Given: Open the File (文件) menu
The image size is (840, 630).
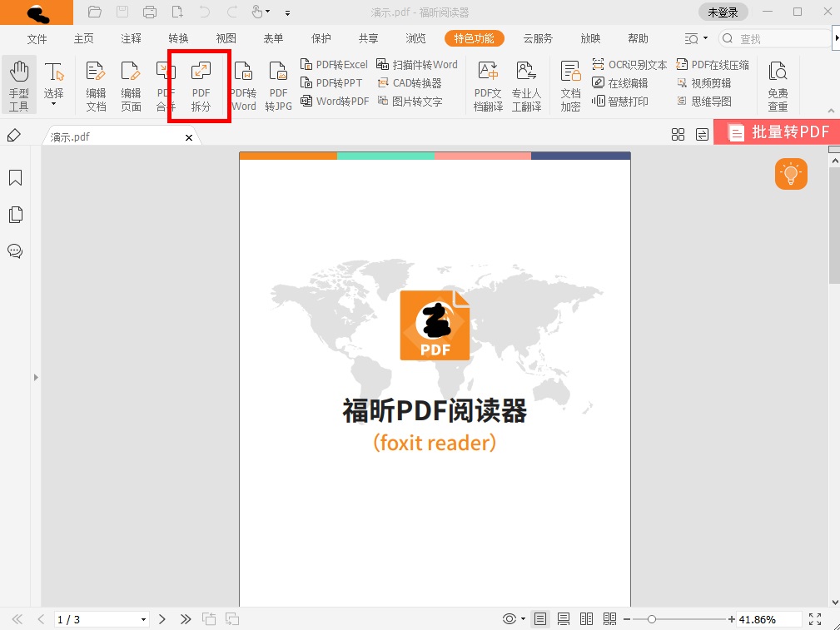Looking at the screenshot, I should coord(37,38).
